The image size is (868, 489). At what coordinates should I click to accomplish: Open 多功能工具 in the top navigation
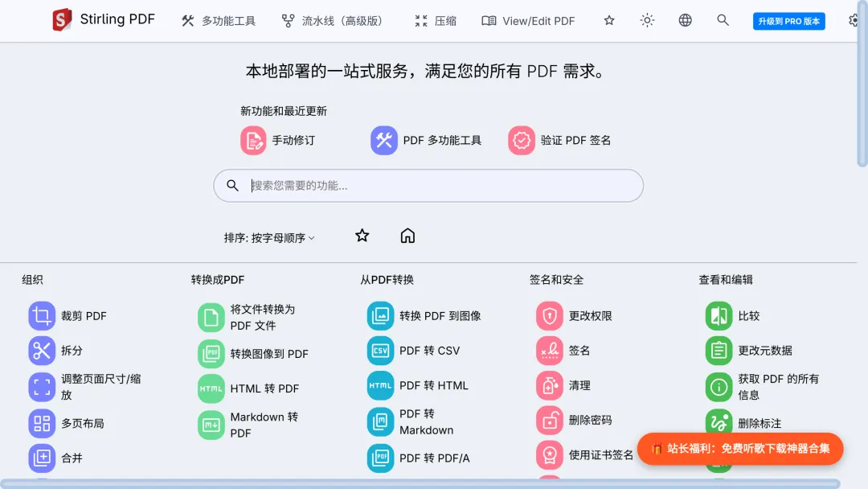pos(219,21)
